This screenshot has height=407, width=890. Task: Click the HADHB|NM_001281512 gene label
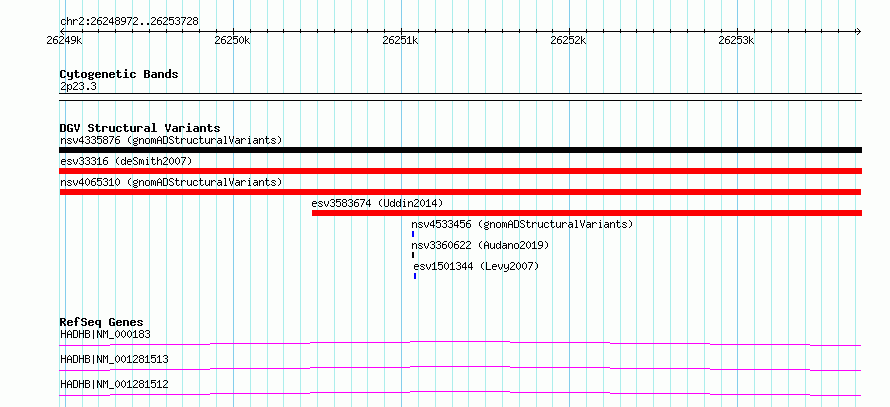pyautogui.click(x=114, y=384)
